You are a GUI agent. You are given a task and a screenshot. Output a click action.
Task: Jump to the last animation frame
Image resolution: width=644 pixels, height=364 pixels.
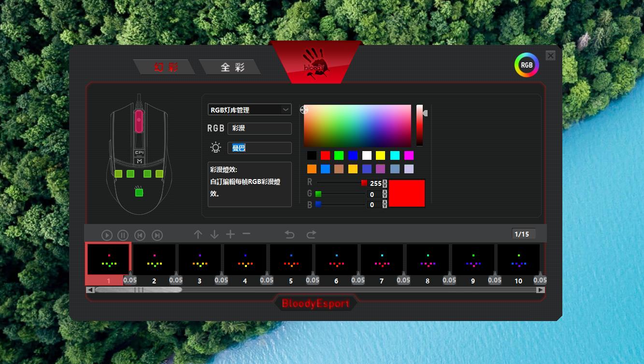(x=157, y=235)
